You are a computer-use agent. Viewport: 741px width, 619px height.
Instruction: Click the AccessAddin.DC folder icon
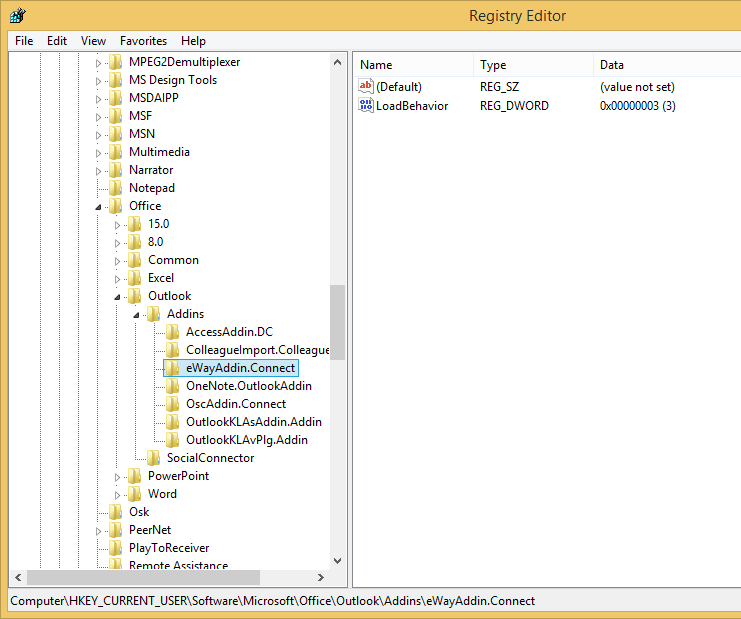click(172, 332)
